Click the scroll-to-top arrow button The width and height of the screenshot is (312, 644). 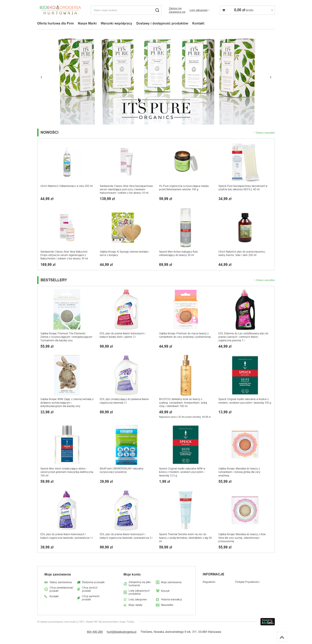coord(282,637)
